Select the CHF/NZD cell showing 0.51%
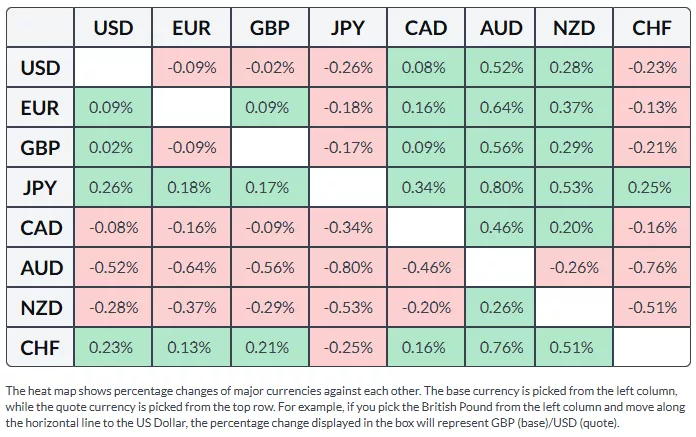 (x=575, y=347)
